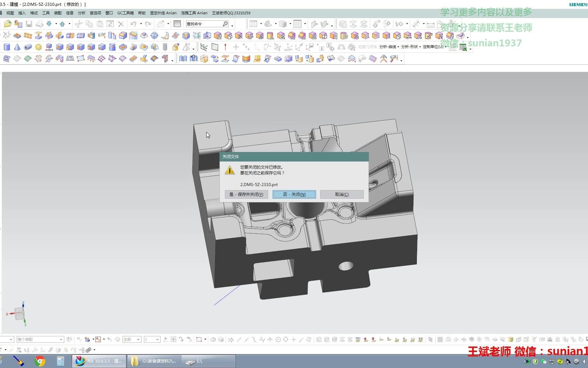Open the Calculator from the taskbar
588x368 pixels.
coord(61,361)
